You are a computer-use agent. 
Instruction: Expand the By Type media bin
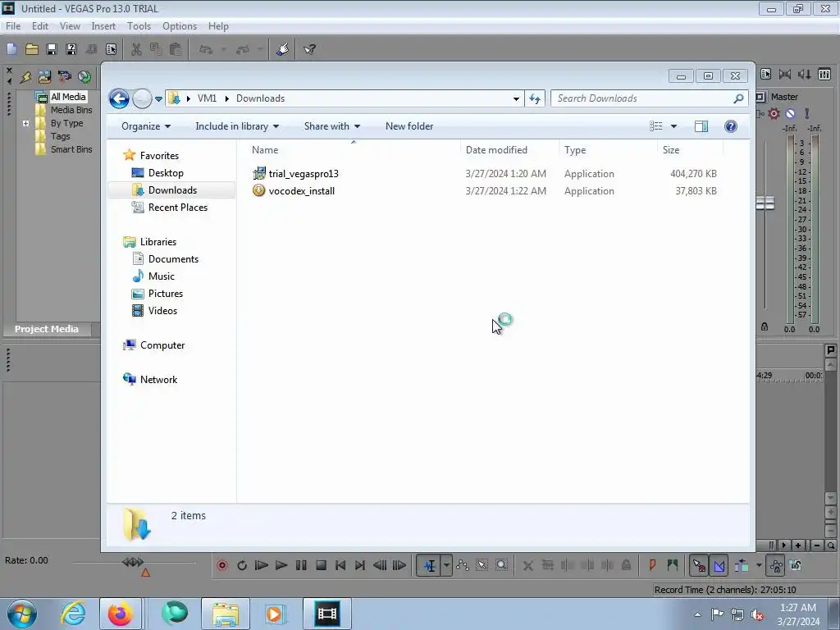pos(25,123)
